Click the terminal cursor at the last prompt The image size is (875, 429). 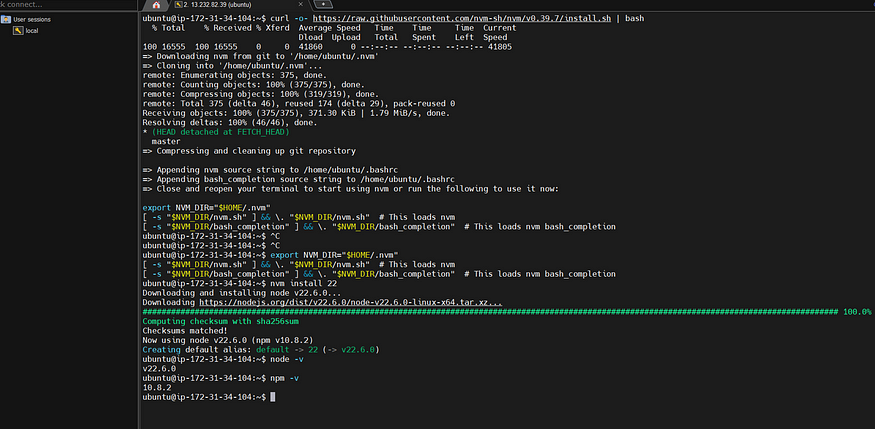point(273,397)
